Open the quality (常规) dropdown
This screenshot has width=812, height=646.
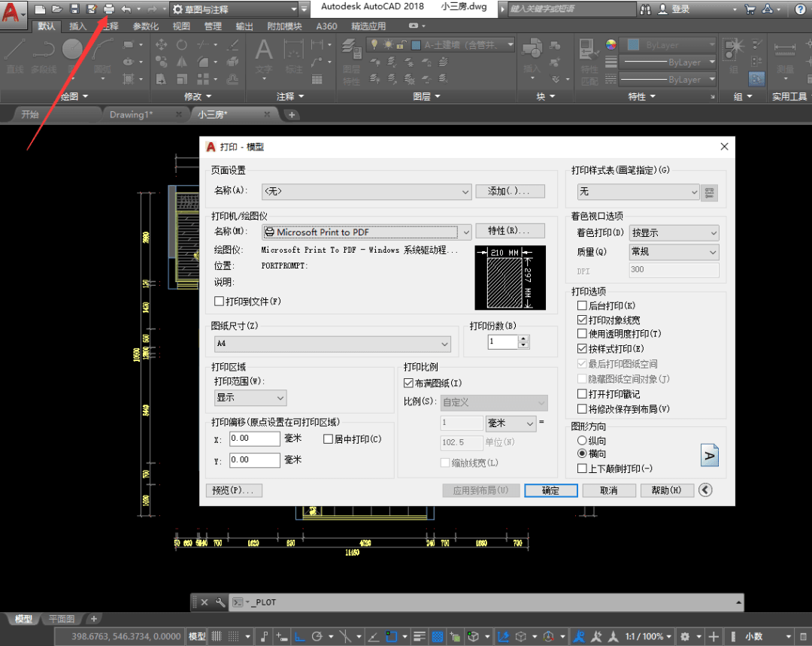(x=674, y=252)
